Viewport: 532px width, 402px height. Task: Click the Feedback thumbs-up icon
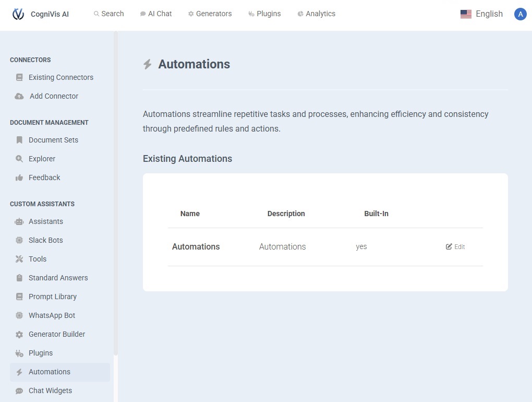pos(19,178)
